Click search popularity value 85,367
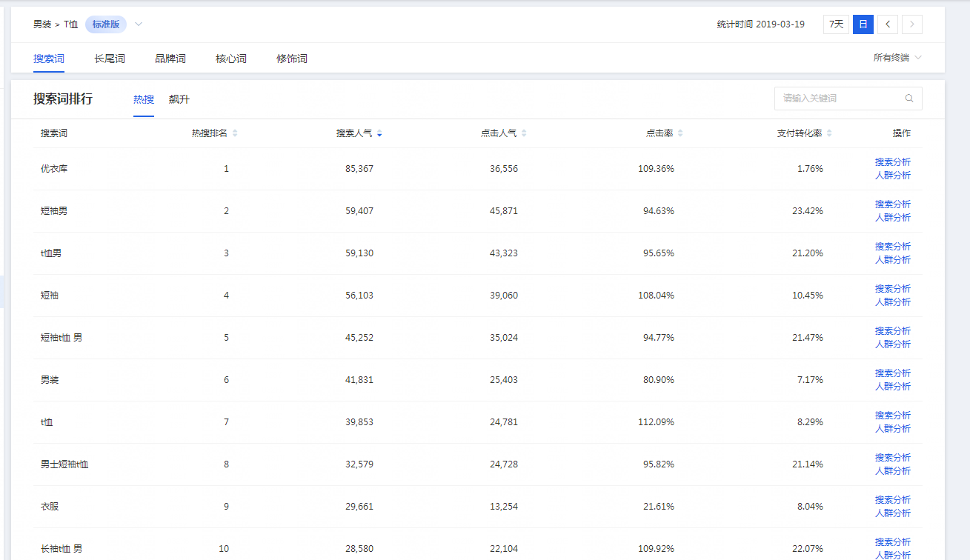Viewport: 970px width, 560px height. (x=359, y=169)
